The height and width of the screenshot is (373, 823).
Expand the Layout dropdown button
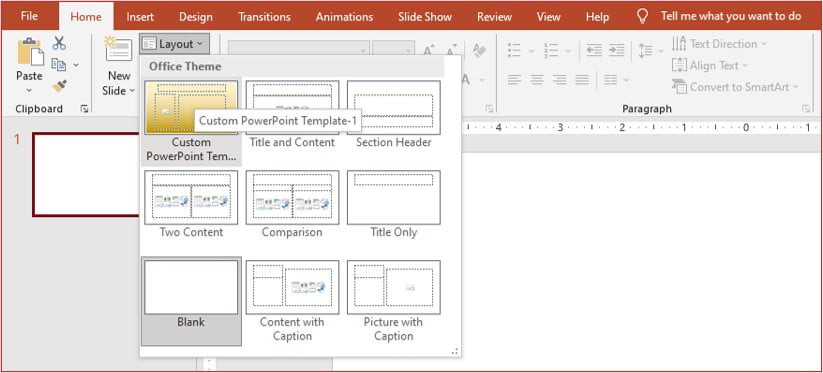click(x=174, y=44)
